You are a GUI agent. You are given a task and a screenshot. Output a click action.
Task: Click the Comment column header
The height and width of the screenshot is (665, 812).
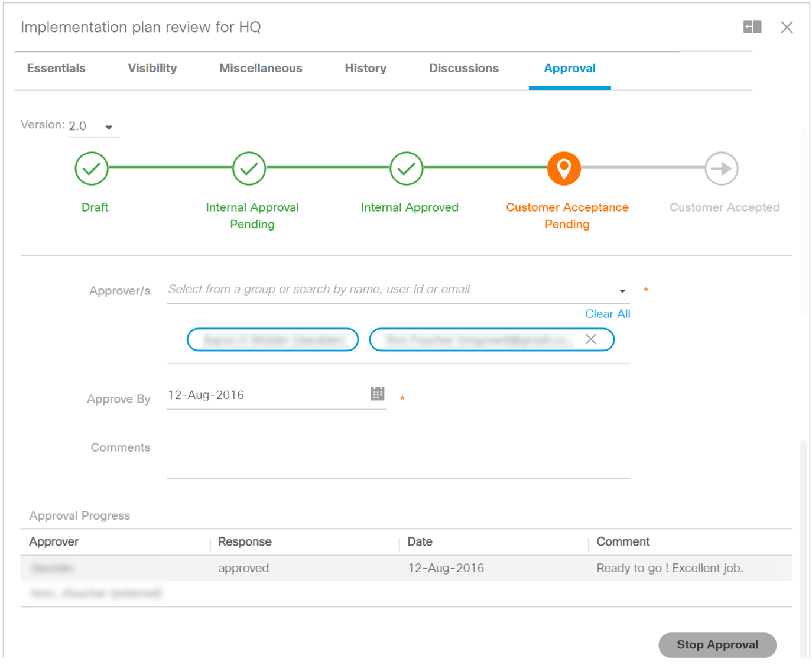pyautogui.click(x=623, y=541)
